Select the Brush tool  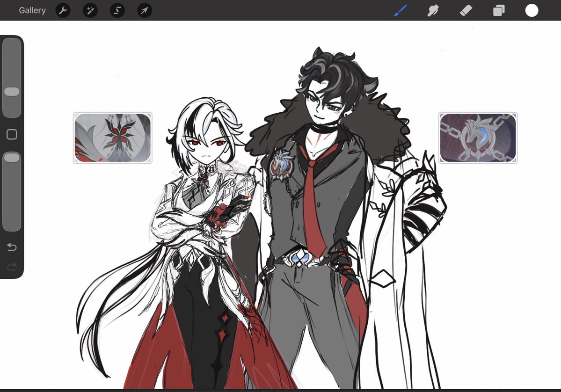(401, 10)
